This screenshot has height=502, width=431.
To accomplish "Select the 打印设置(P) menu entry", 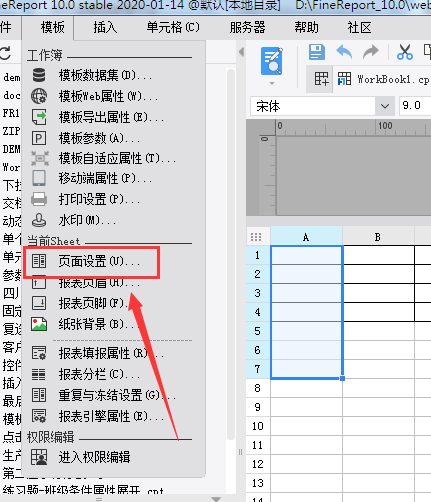I will 100,199.
